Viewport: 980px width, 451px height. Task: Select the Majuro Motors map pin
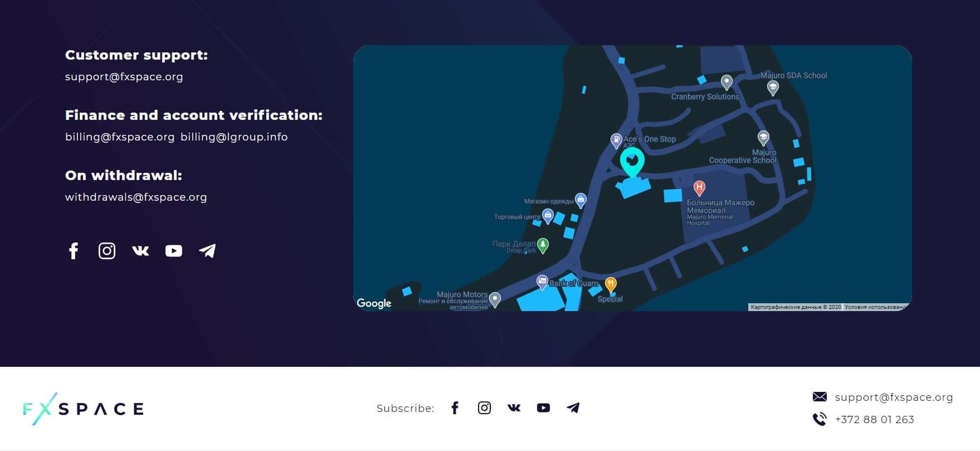click(495, 300)
